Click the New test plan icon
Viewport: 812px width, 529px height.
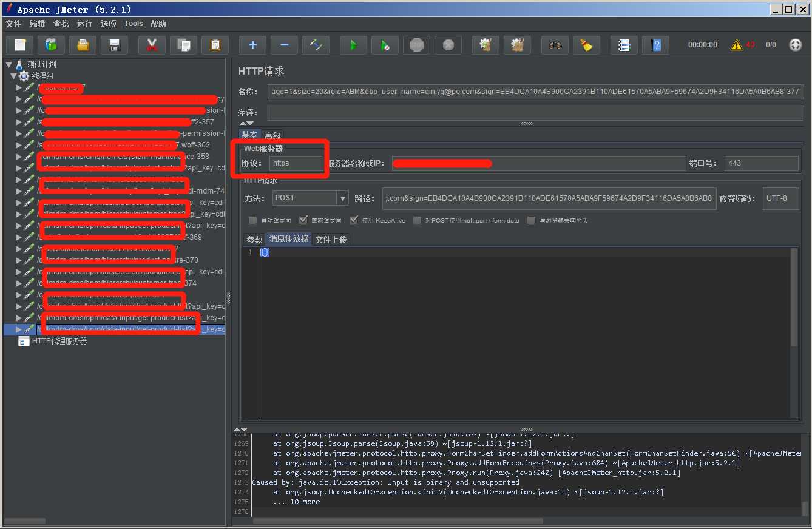click(x=19, y=45)
